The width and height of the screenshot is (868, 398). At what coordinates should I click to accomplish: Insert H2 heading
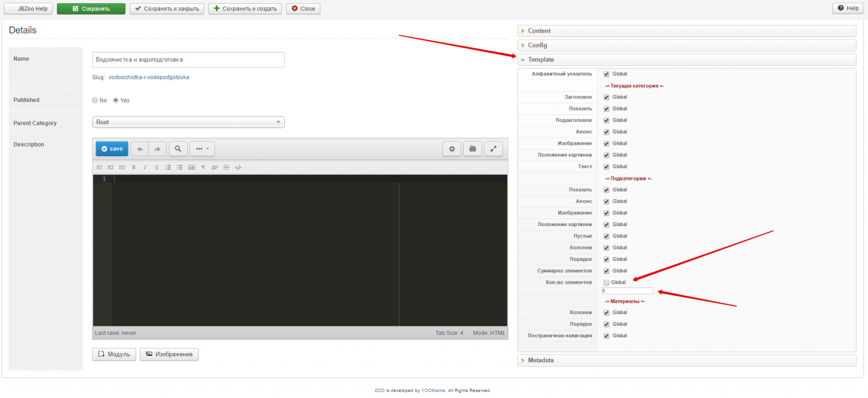click(x=111, y=168)
